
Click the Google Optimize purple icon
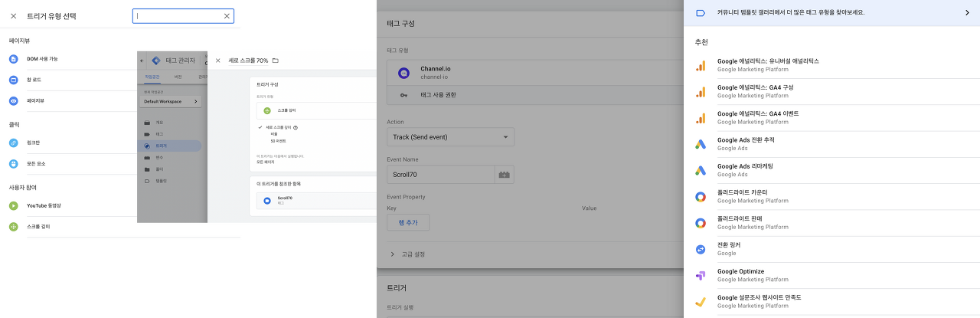click(700, 275)
